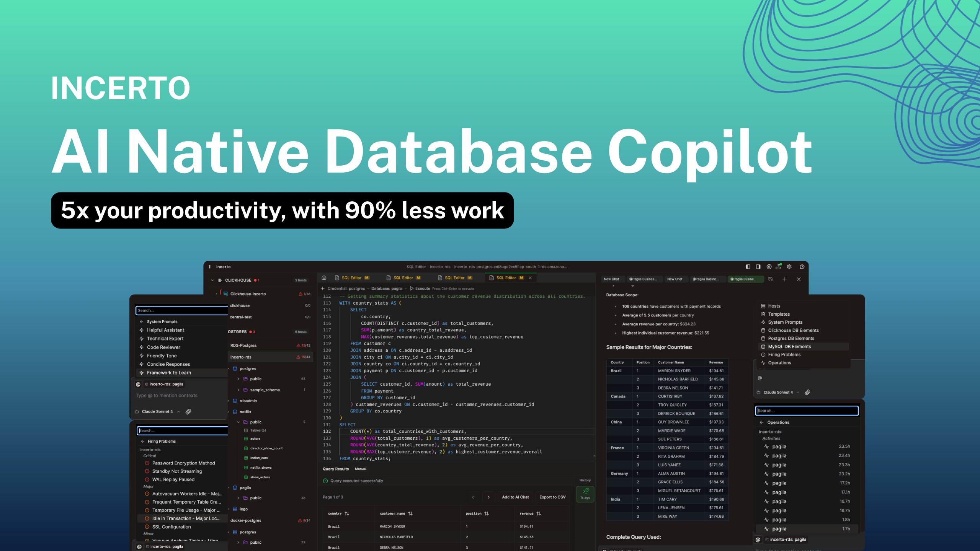Click the home icon above editor
The height and width of the screenshot is (551, 980).
(324, 278)
